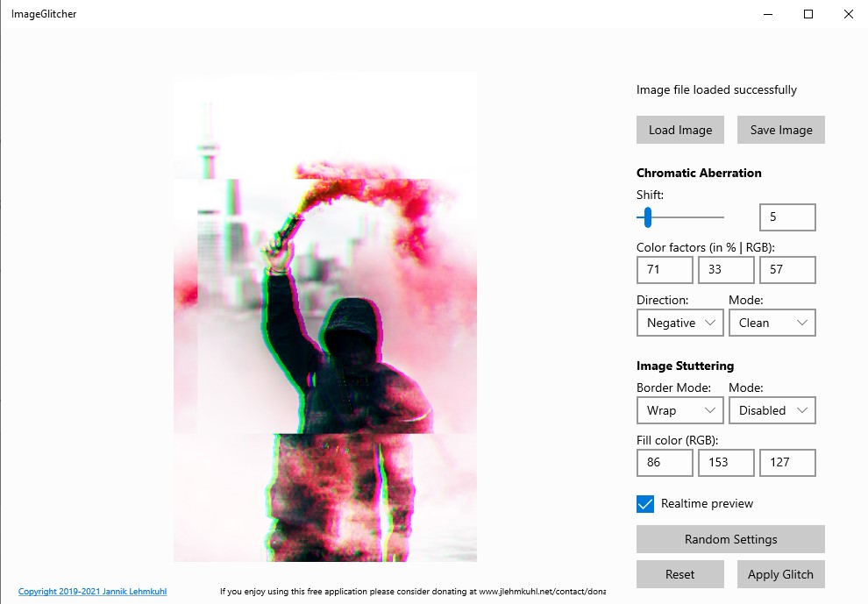Open the Copyright Jannik Lehmkuhl link

click(93, 591)
